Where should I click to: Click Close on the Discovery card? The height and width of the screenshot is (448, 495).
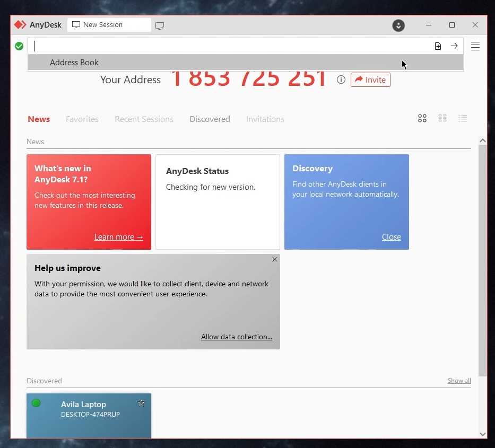[391, 237]
